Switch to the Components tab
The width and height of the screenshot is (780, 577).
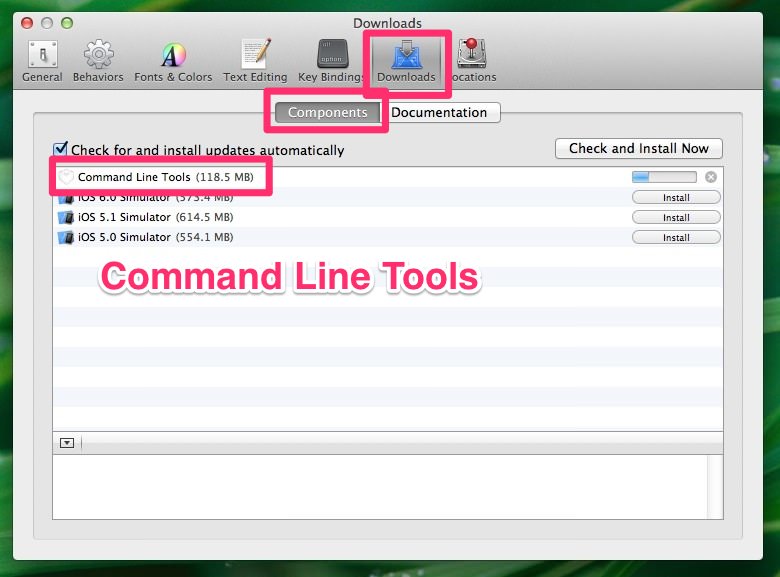point(327,112)
